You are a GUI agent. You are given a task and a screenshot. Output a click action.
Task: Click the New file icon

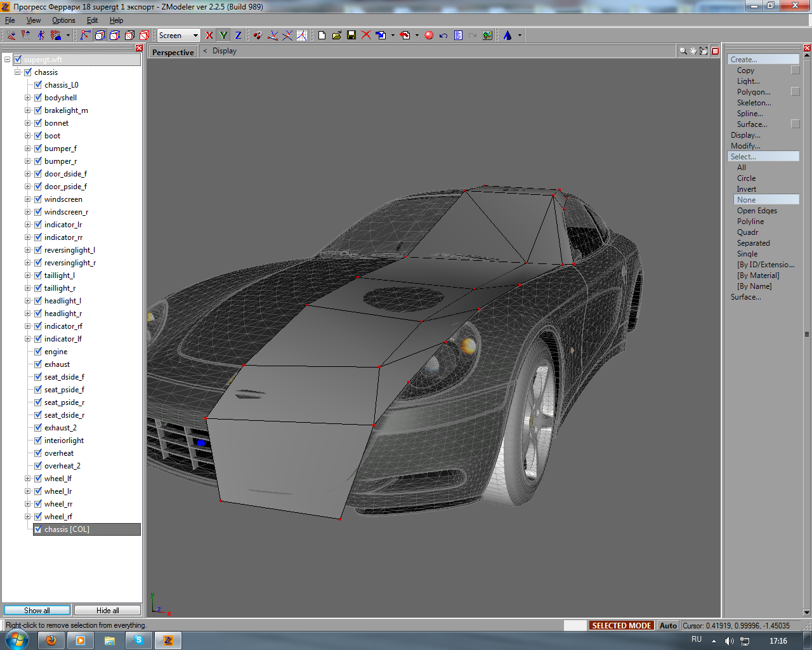pos(322,36)
